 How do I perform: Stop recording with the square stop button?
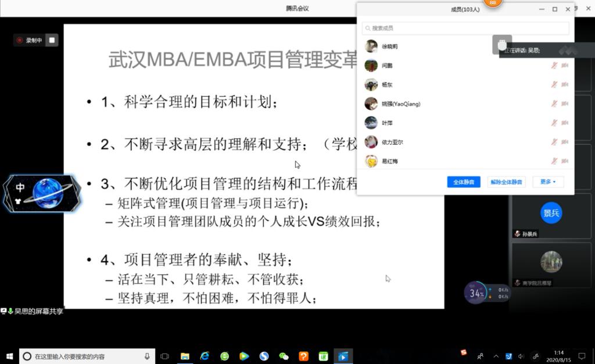tap(52, 40)
